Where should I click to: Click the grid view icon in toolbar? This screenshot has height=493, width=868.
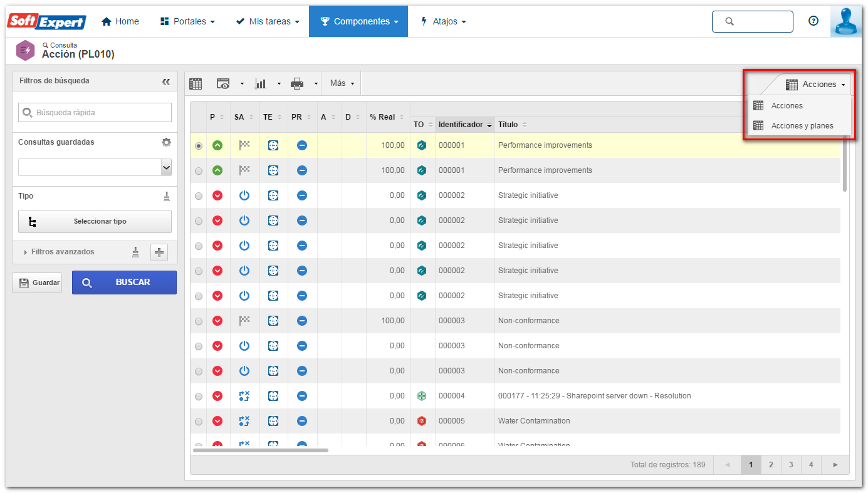point(196,83)
